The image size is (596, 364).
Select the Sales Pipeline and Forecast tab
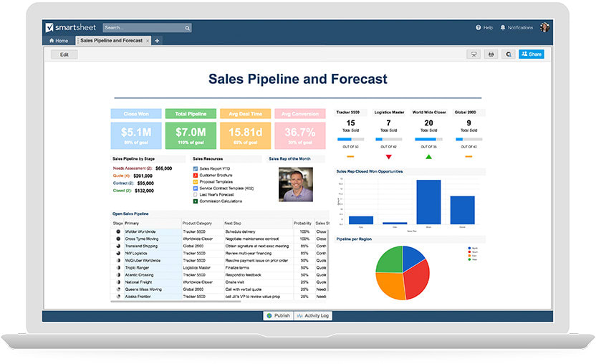point(111,40)
